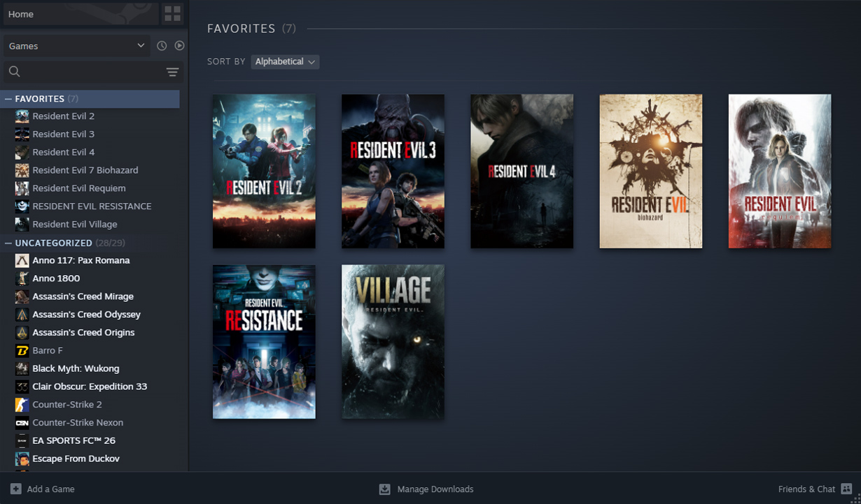Image resolution: width=861 pixels, height=504 pixels.
Task: Open the Resident Evil Resistance cover tile
Action: 264,342
